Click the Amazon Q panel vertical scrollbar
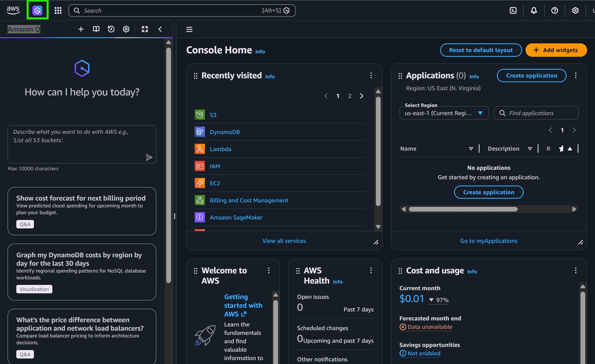Screen dimensions: 595x364 [x=169, y=165]
